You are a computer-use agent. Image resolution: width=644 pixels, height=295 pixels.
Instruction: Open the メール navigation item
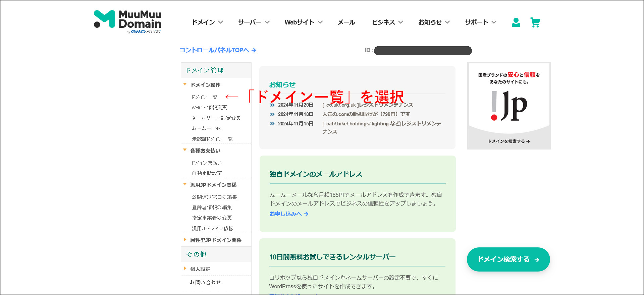coord(346,22)
